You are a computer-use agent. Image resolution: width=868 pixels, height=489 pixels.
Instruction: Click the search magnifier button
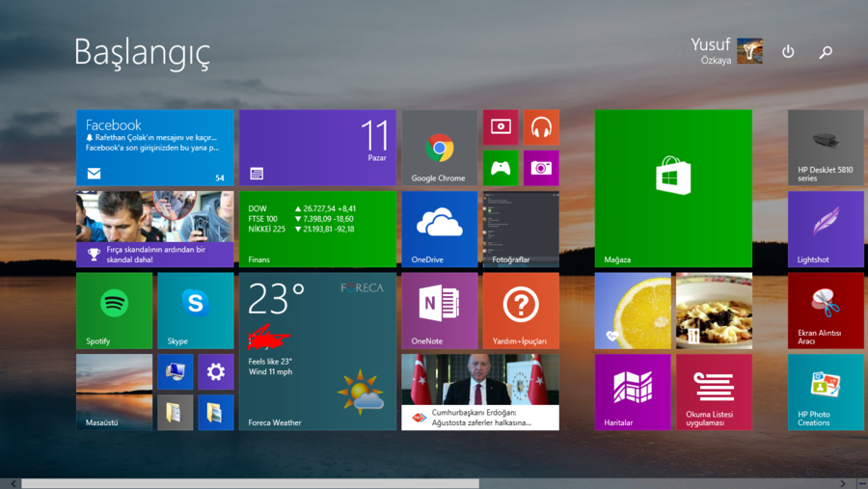pyautogui.click(x=826, y=51)
